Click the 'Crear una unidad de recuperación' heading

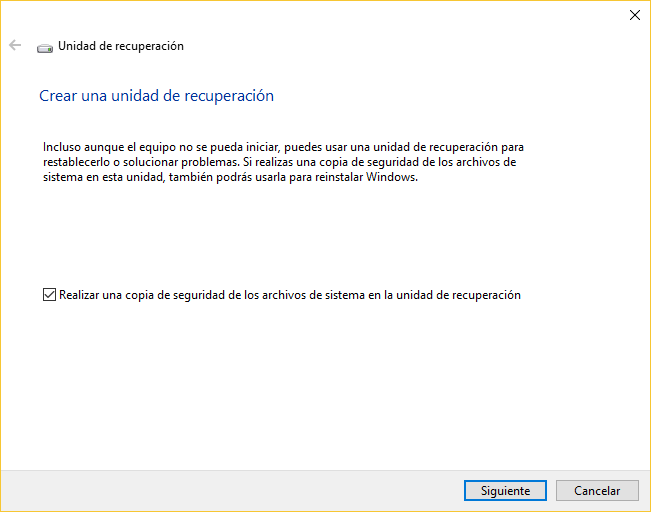(156, 96)
